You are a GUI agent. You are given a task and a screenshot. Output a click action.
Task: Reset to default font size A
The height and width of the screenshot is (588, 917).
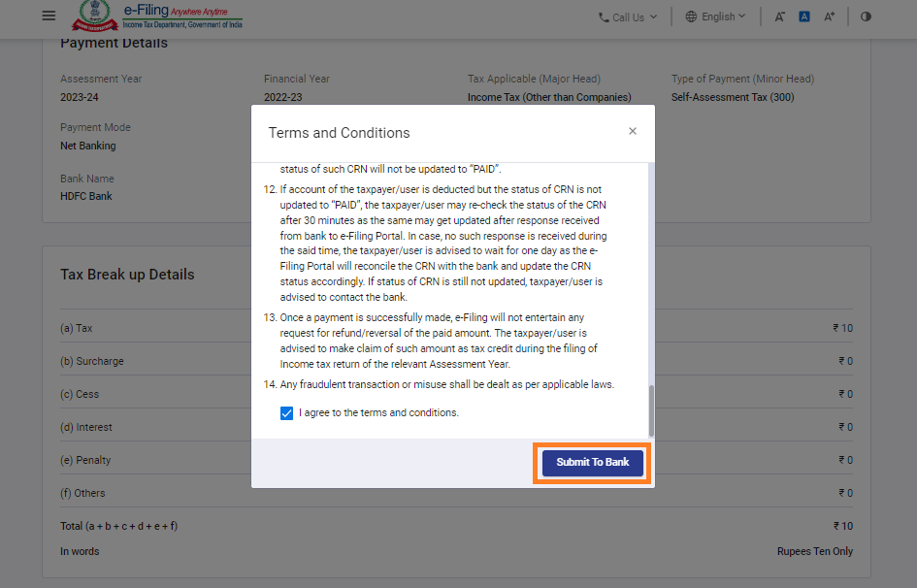pyautogui.click(x=804, y=16)
